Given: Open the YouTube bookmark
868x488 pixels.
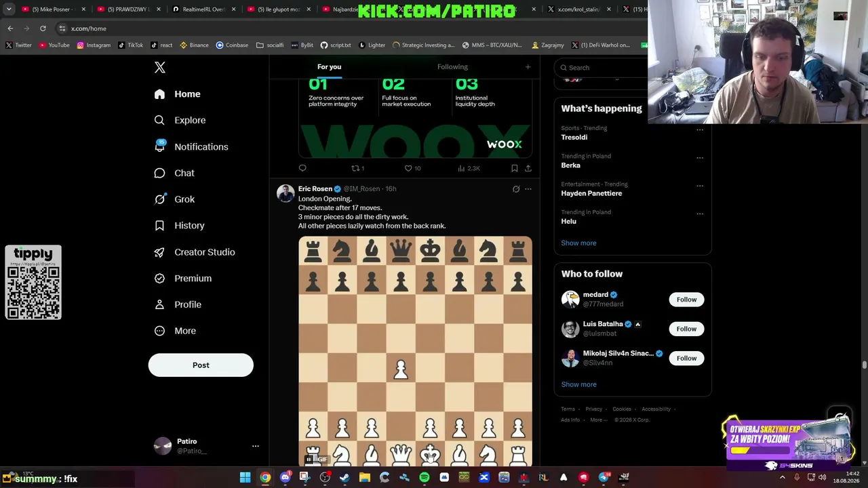Looking at the screenshot, I should [54, 45].
